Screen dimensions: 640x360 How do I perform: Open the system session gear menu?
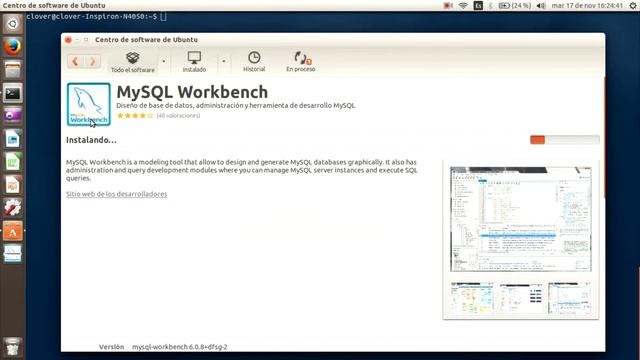tap(633, 5)
